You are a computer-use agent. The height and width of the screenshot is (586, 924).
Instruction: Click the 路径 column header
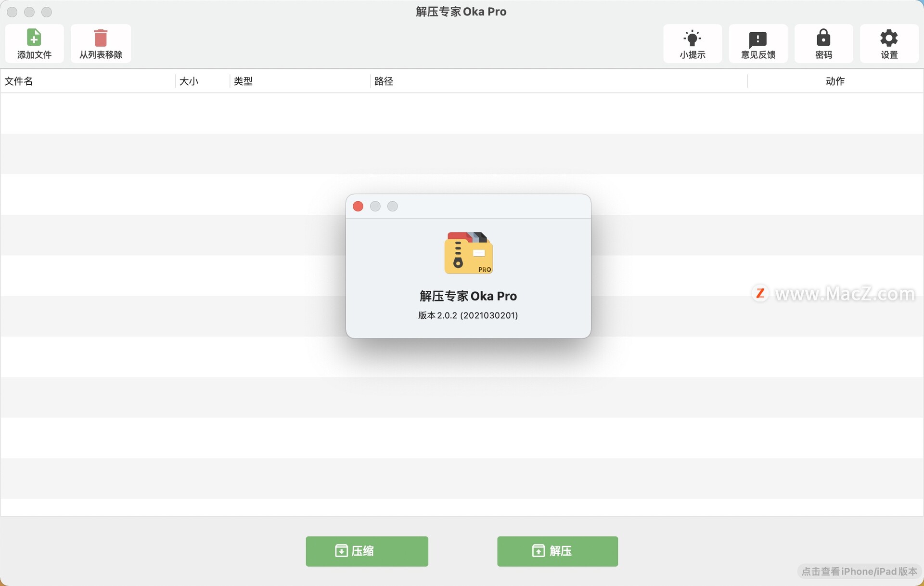point(558,81)
